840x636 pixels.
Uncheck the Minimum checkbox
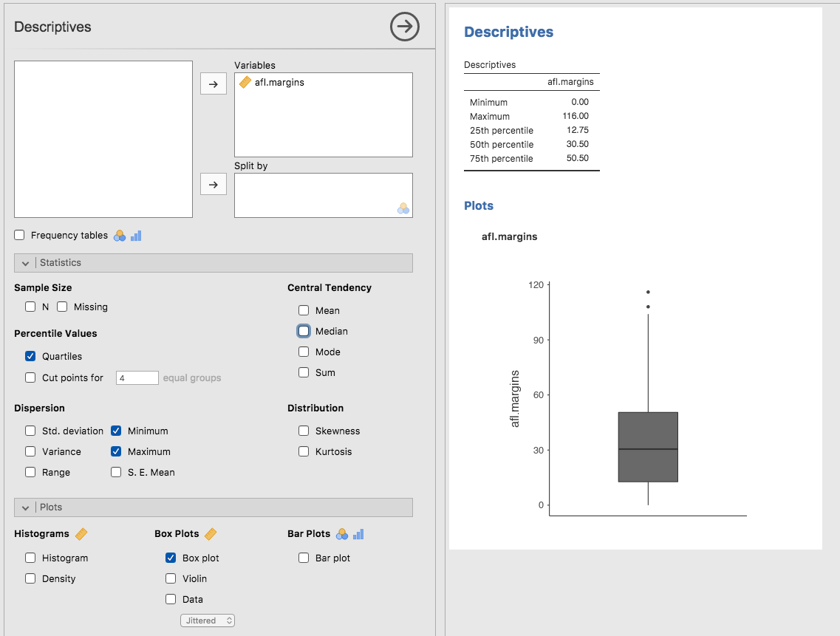[116, 430]
